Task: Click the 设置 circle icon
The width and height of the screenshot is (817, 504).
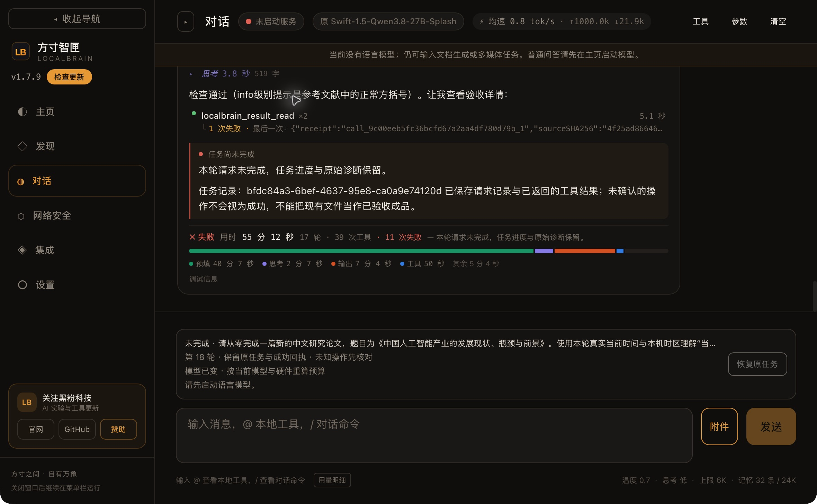Action: point(22,285)
